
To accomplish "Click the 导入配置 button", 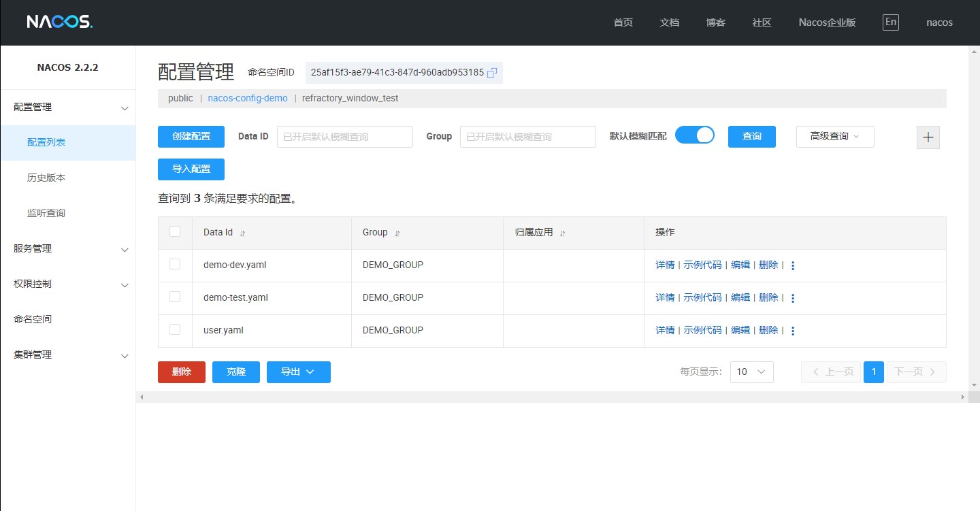I will click(191, 169).
